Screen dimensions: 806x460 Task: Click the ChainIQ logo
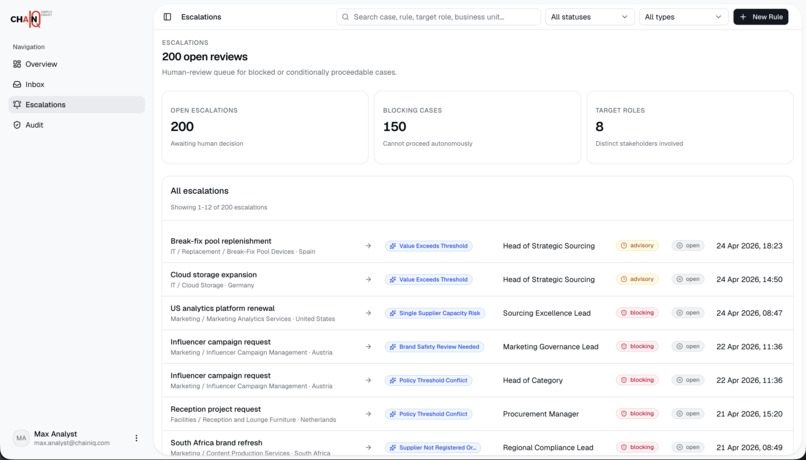pos(31,19)
